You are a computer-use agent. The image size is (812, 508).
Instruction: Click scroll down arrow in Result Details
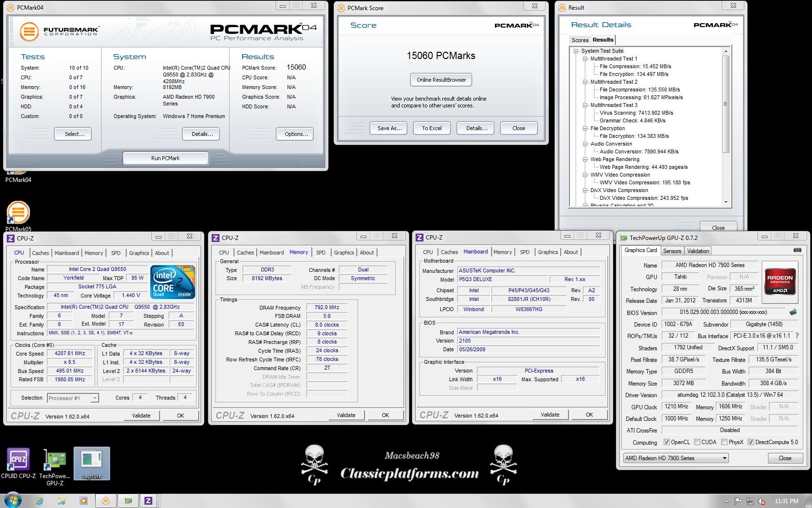tap(725, 202)
